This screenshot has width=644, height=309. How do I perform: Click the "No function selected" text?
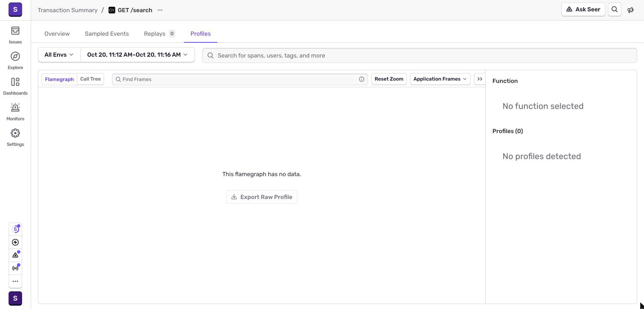[x=543, y=106]
